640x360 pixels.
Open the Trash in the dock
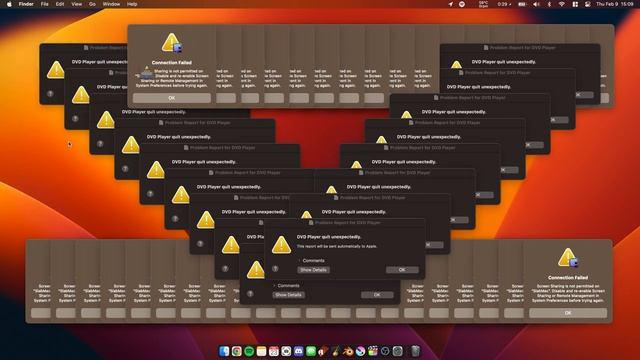point(415,351)
